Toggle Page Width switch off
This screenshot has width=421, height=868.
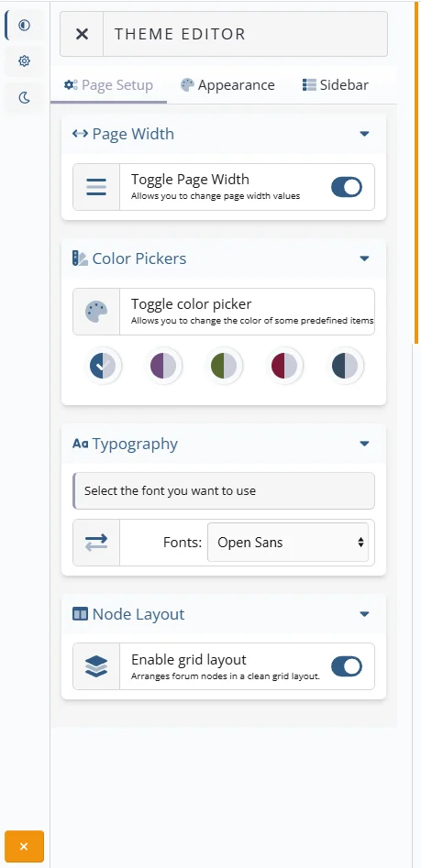(x=347, y=187)
